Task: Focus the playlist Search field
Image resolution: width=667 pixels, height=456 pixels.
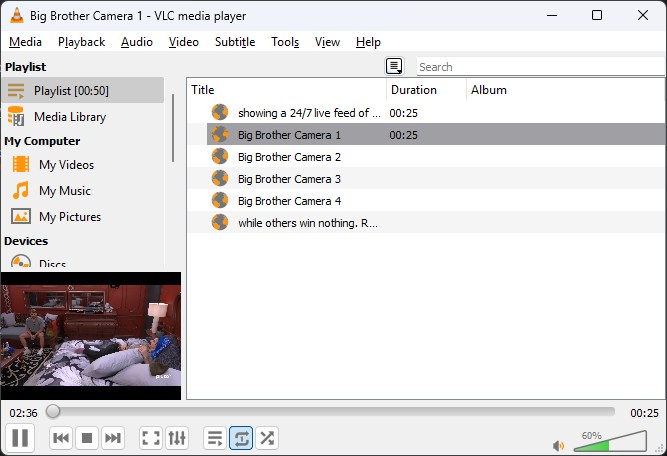Action: tap(540, 67)
